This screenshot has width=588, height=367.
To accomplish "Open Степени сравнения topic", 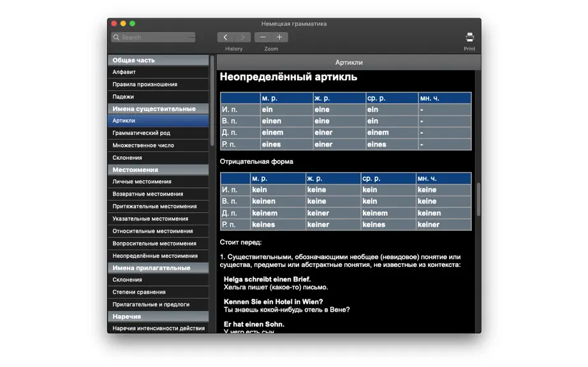I will [158, 292].
